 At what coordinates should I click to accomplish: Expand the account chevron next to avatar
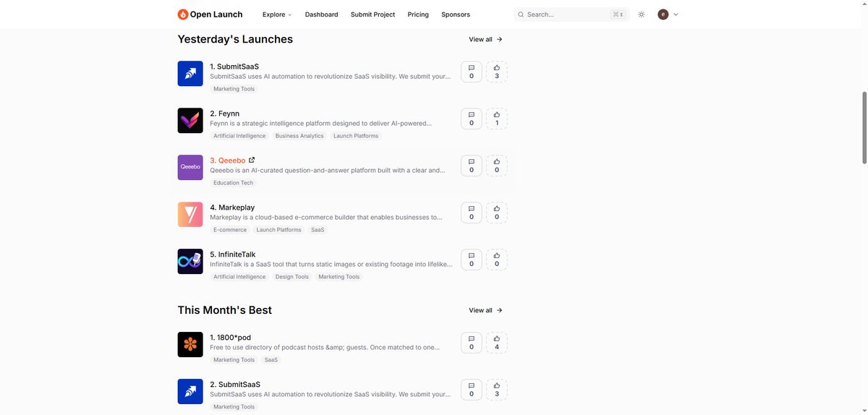pos(676,14)
